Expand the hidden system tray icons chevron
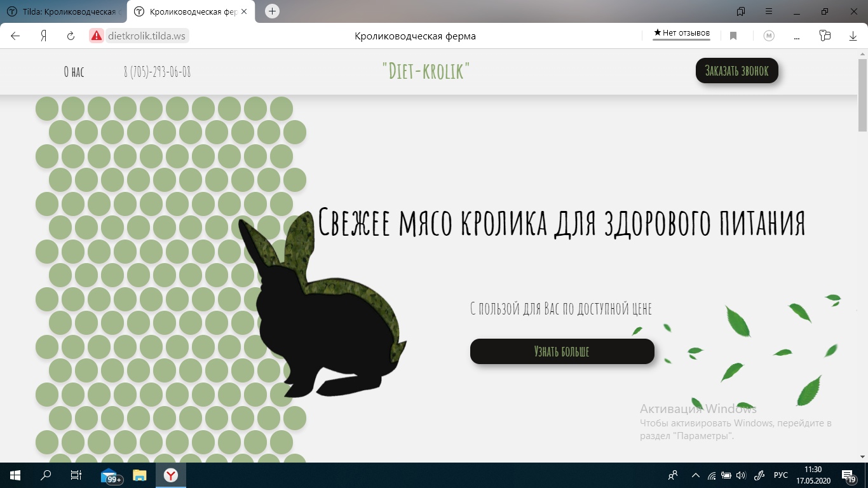 696,475
